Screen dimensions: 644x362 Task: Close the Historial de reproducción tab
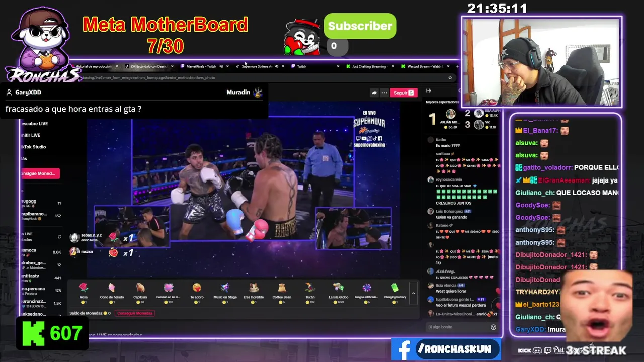pyautogui.click(x=117, y=66)
